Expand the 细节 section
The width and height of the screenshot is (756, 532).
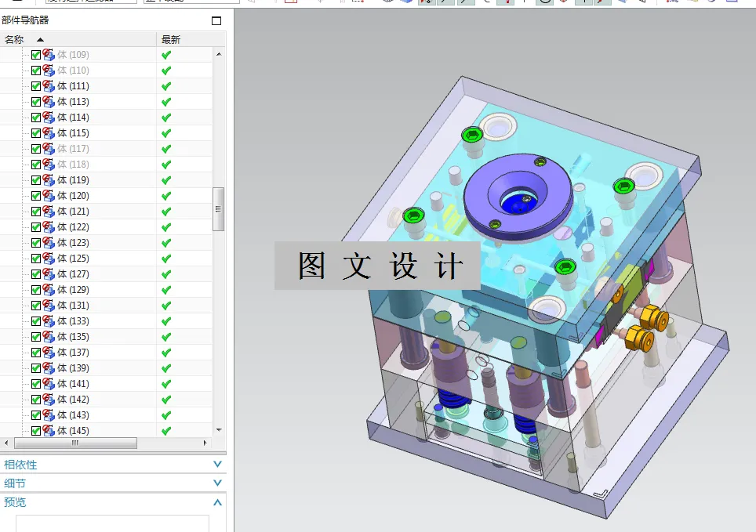coord(216,483)
